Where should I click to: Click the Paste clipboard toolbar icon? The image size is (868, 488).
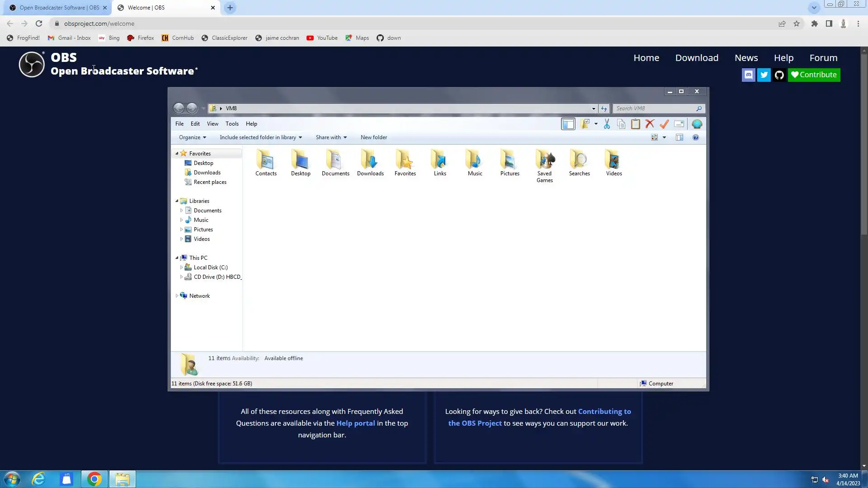[x=636, y=124]
